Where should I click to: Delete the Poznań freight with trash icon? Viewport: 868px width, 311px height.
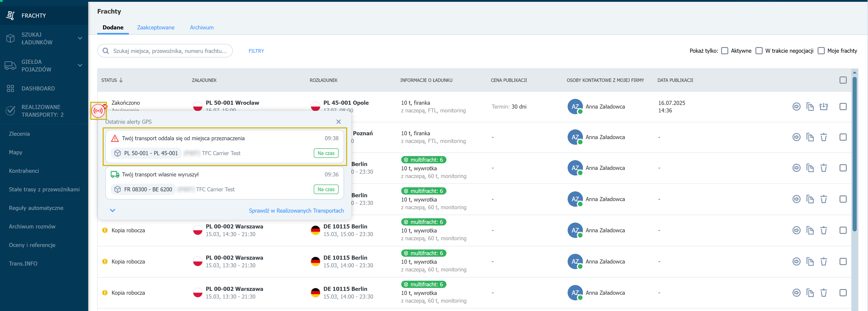[823, 137]
